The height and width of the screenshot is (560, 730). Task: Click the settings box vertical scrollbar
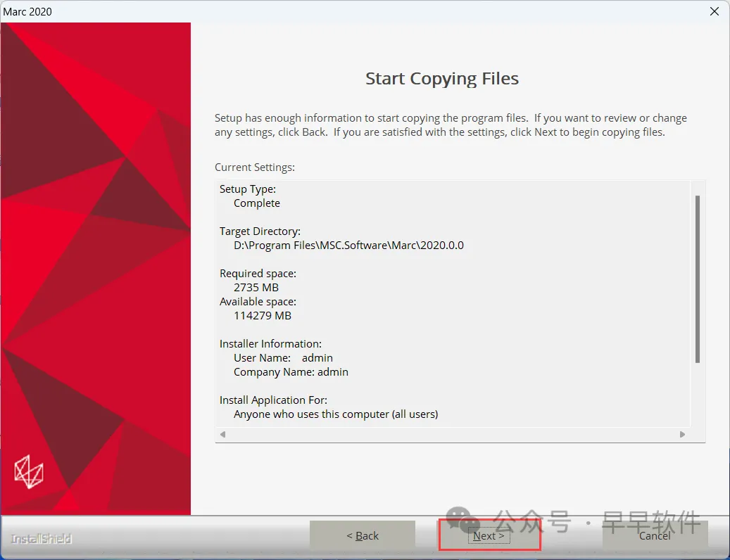click(x=698, y=279)
